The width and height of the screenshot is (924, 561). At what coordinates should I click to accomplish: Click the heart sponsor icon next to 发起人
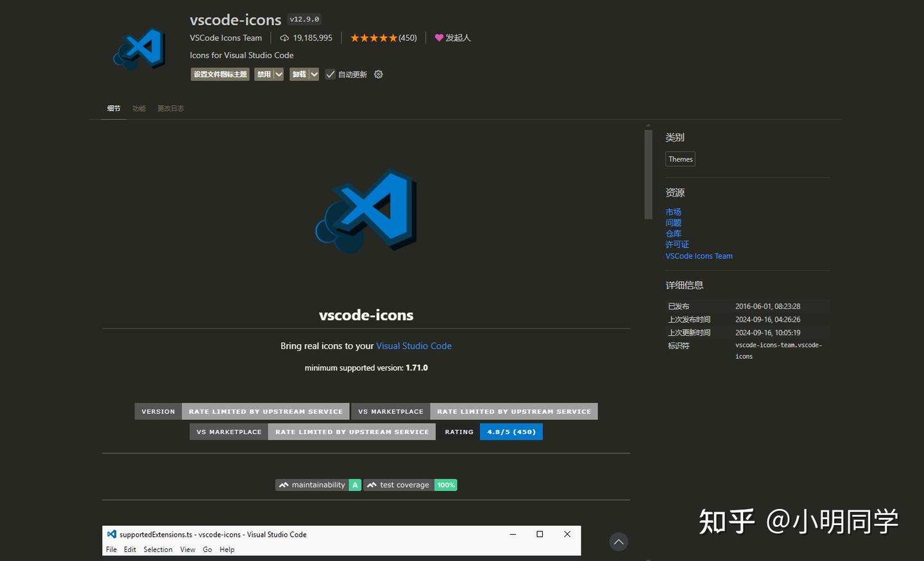pyautogui.click(x=437, y=37)
